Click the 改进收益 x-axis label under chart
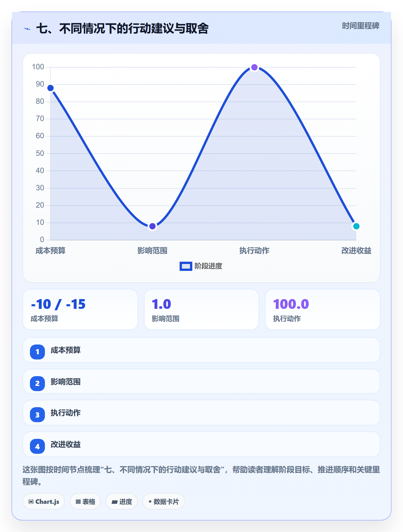403x532 pixels. 356,251
